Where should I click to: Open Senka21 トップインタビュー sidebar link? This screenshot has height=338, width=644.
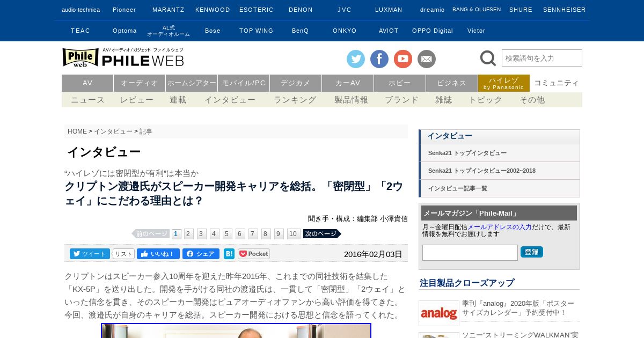[500, 153]
